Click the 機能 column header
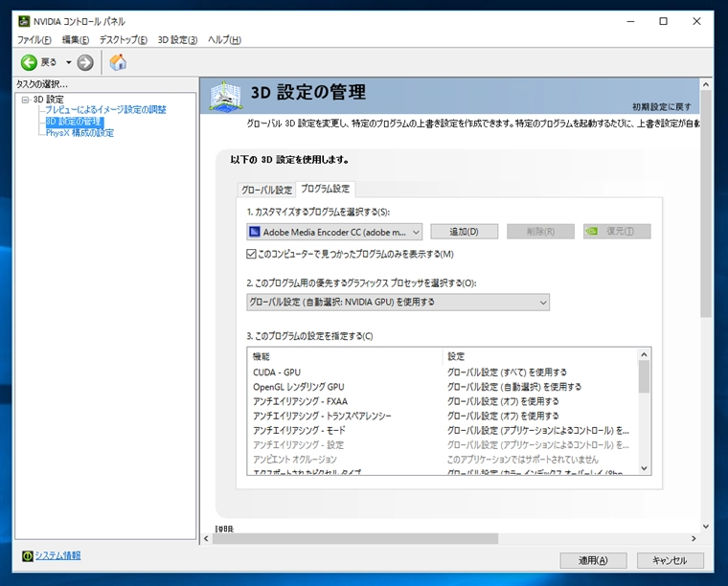 (345, 356)
